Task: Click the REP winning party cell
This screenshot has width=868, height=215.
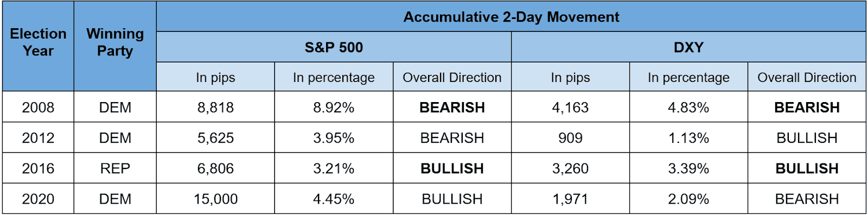Action: pyautogui.click(x=115, y=168)
